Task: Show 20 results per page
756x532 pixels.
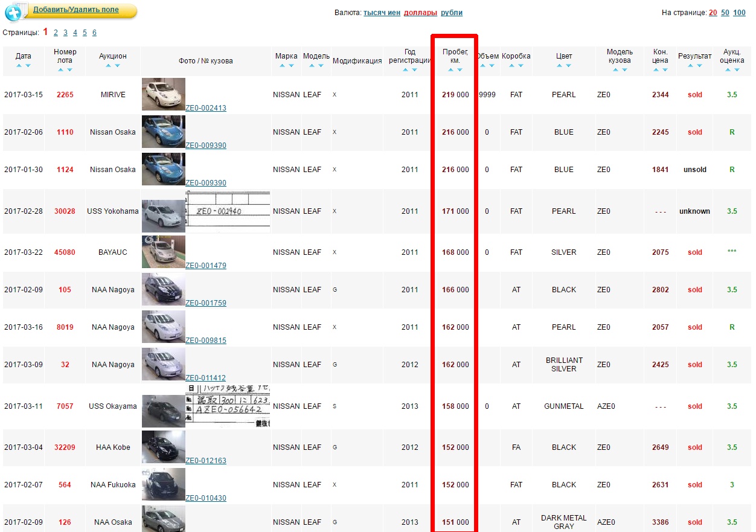Action: (713, 13)
